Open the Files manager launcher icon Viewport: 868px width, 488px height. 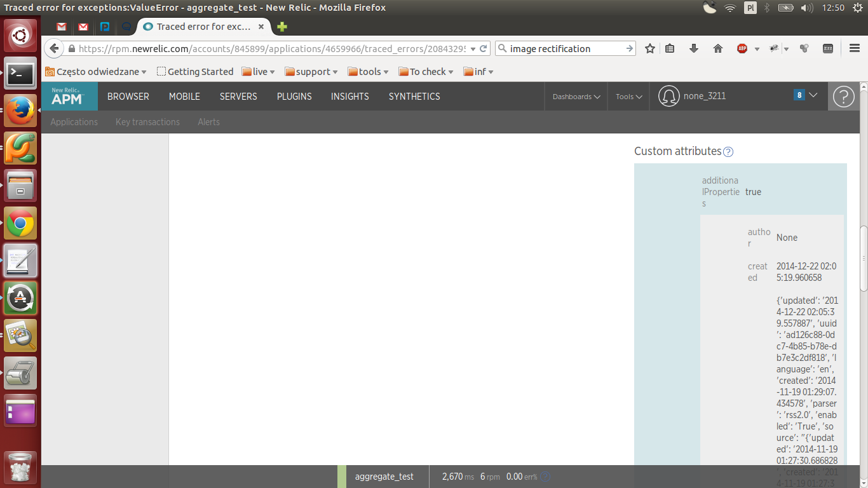[x=20, y=186]
